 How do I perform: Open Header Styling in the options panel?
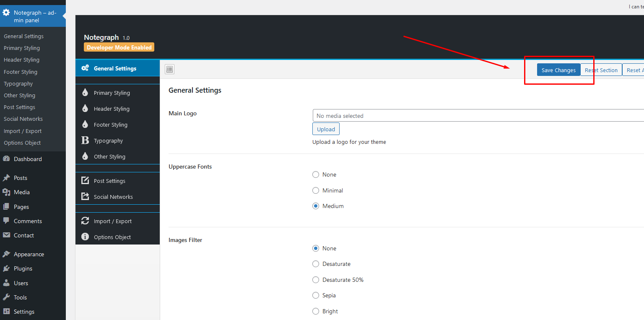112,109
